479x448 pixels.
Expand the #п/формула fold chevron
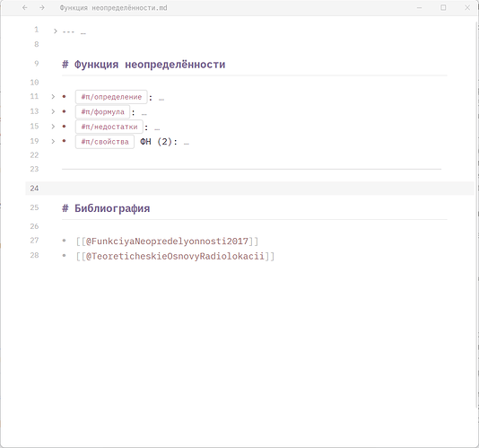click(53, 111)
